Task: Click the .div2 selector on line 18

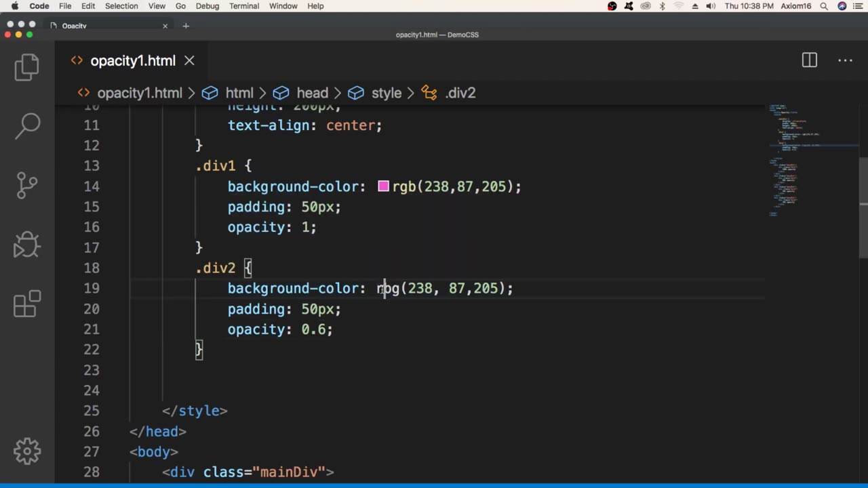Action: (x=215, y=268)
